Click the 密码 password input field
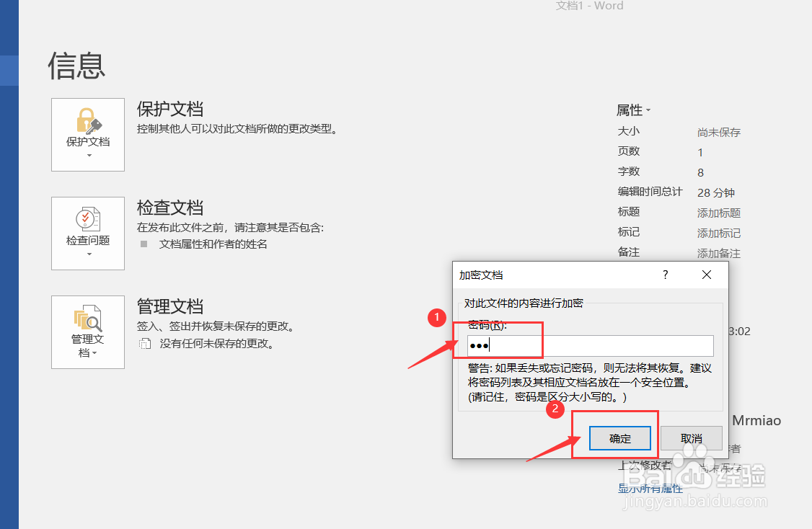Screen dimensions: 812x529 point(591,346)
